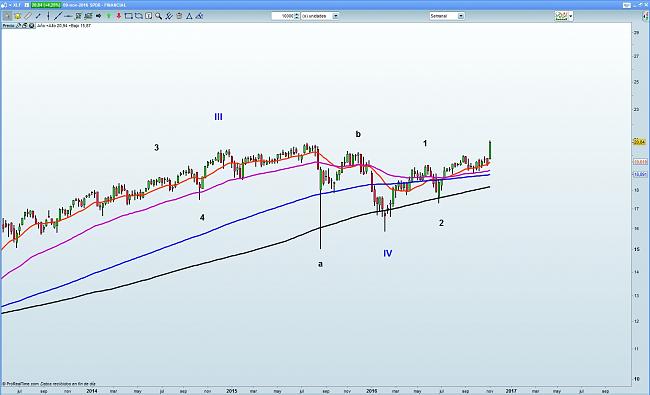Click the units stepper arrows
This screenshot has height=395, width=650.
click(296, 16)
